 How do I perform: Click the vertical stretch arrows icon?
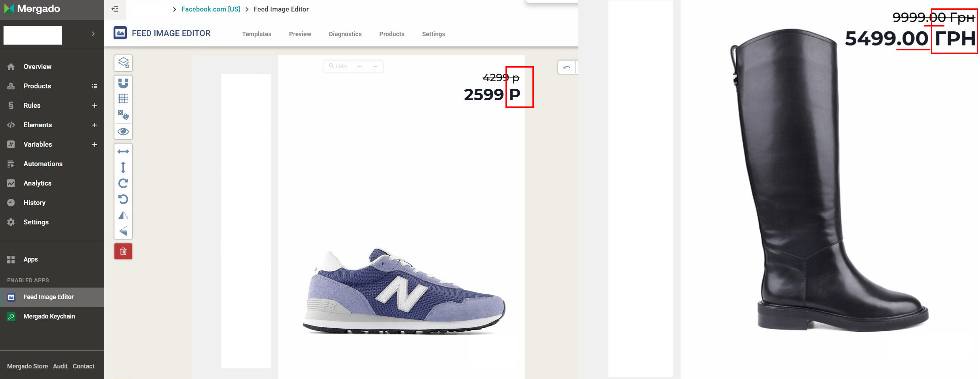[123, 167]
